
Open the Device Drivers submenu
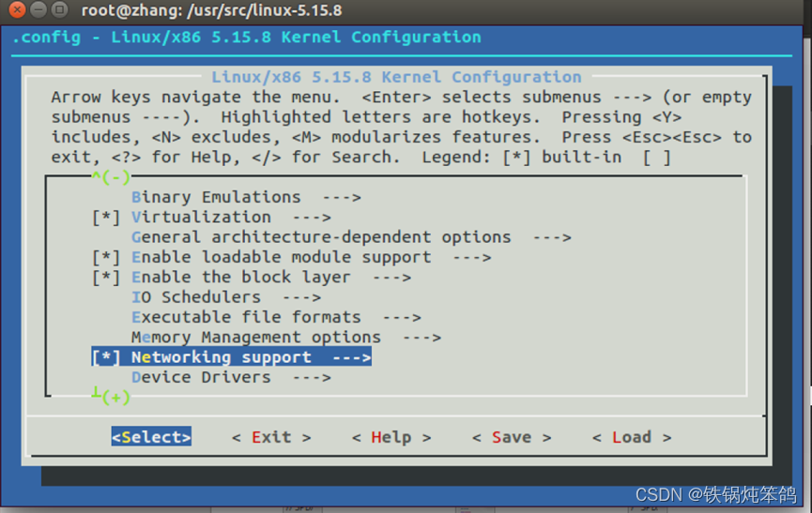pos(231,378)
